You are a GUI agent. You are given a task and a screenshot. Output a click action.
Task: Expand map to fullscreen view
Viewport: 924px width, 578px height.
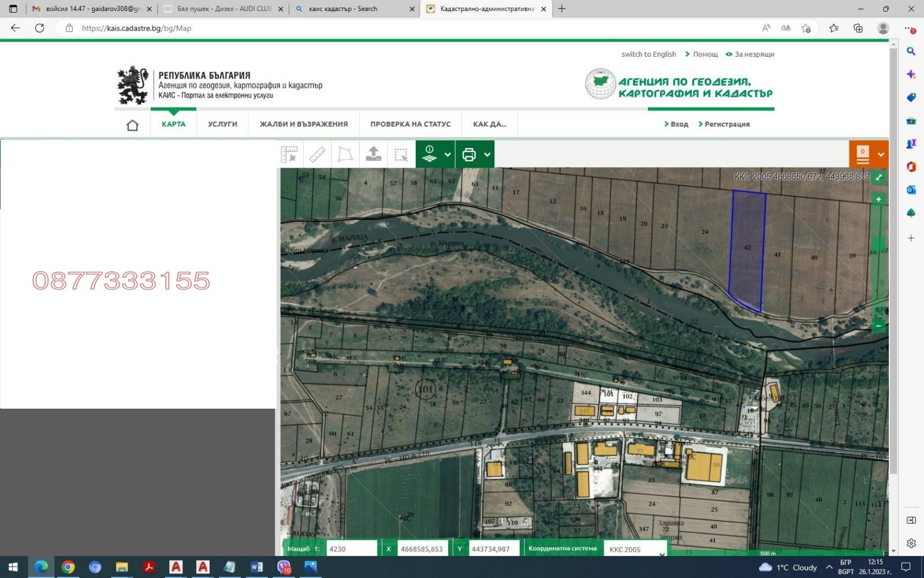tap(878, 177)
